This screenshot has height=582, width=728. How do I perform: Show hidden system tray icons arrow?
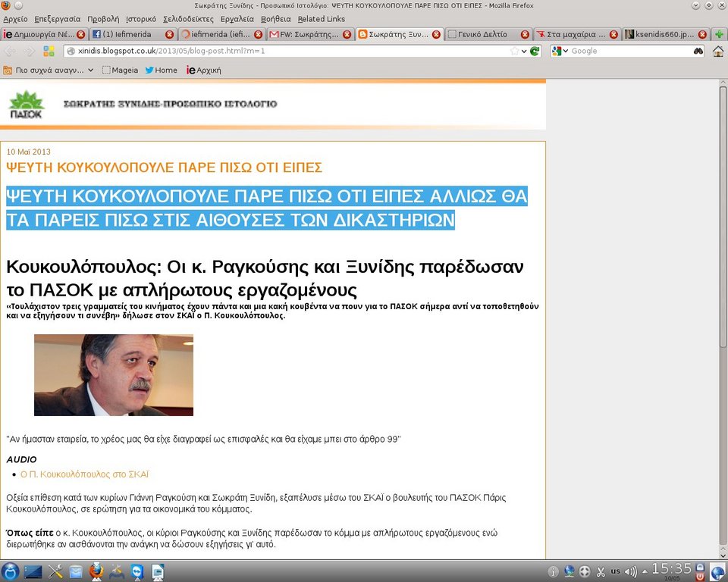point(645,571)
